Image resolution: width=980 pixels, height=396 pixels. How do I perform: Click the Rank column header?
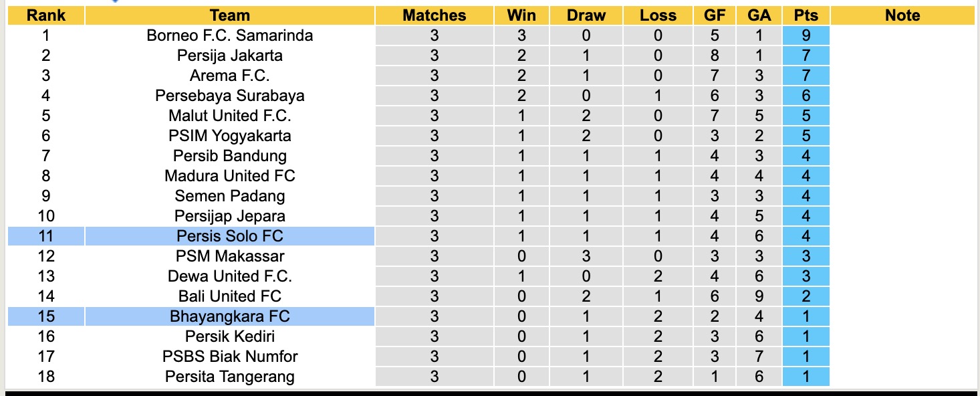click(x=45, y=15)
